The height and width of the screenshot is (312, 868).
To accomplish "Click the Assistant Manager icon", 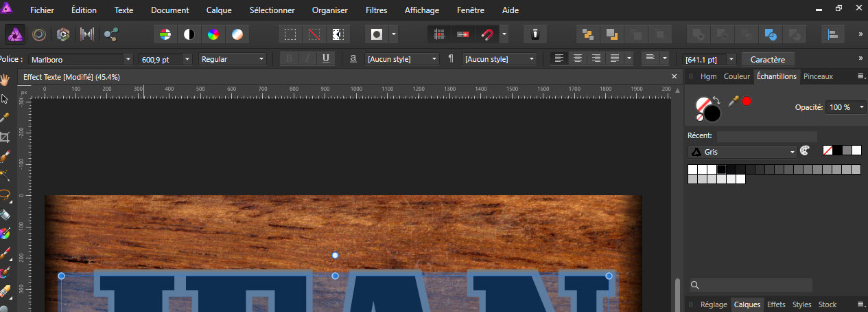I will coord(536,34).
